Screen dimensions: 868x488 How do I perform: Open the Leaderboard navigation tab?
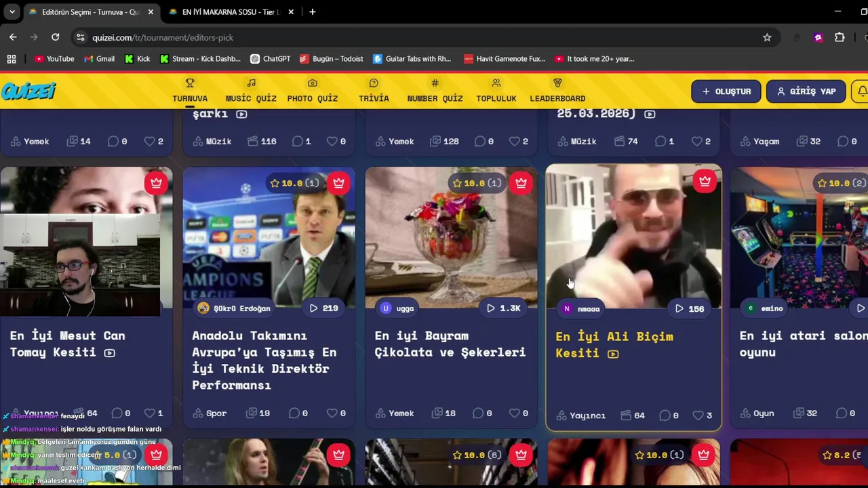[x=557, y=91]
